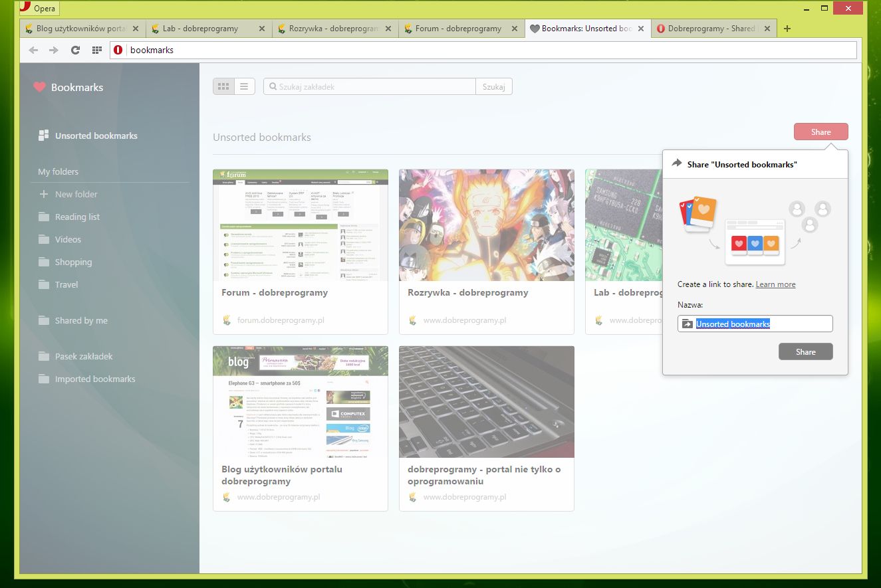Switch to Dobreprogramy - Shared tab
Viewport: 881px width, 588px height.
pyautogui.click(x=714, y=29)
